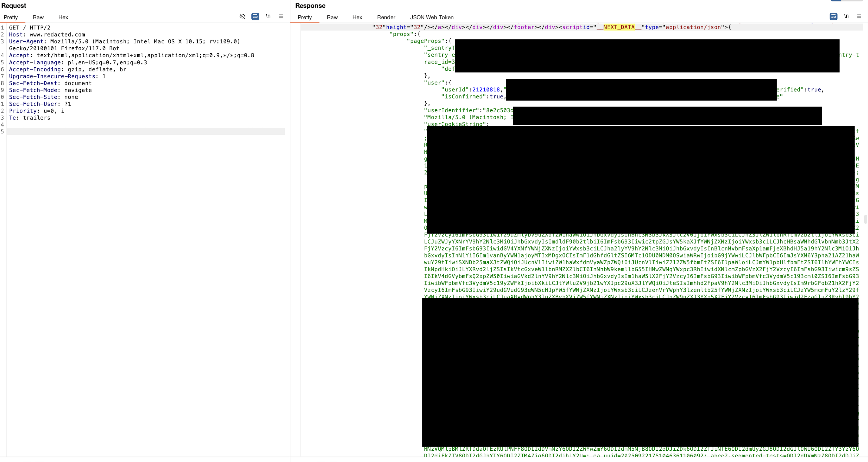The width and height of the screenshot is (868, 462).
Task: Click 'Sec-Fetch-User: ?1' header
Action: pos(40,104)
